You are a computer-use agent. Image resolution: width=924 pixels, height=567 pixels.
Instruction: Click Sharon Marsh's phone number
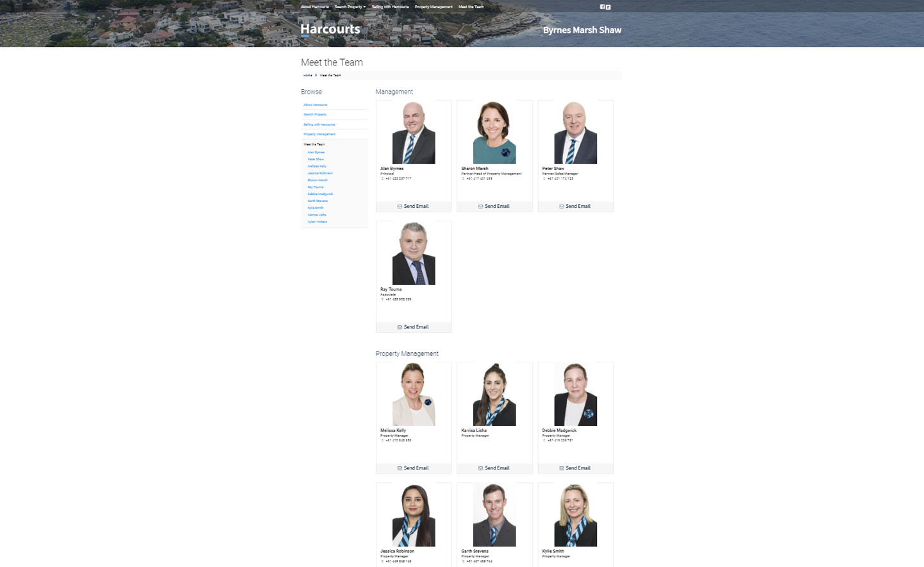478,178
